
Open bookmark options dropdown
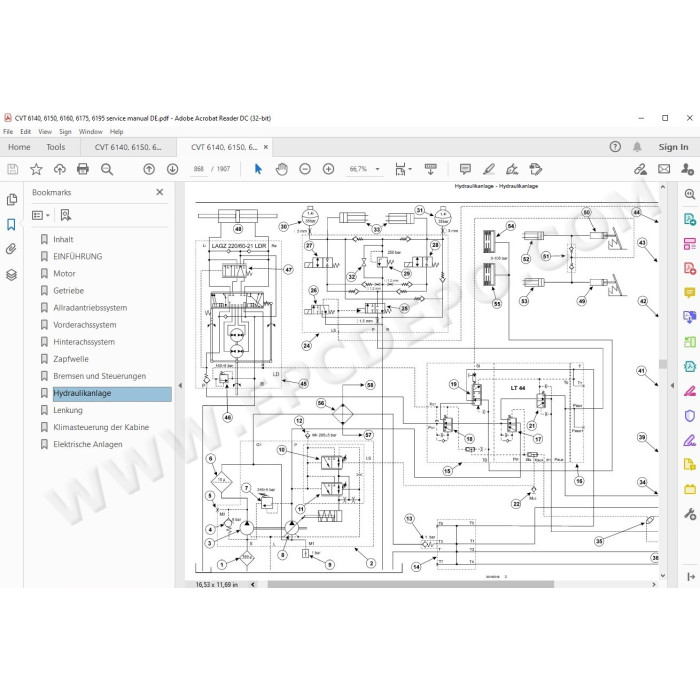(x=41, y=215)
